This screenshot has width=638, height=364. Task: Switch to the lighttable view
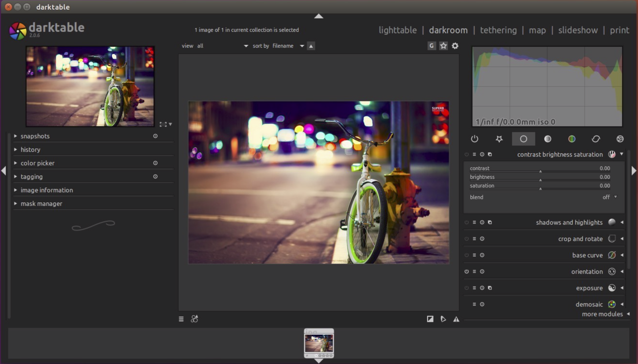(397, 30)
